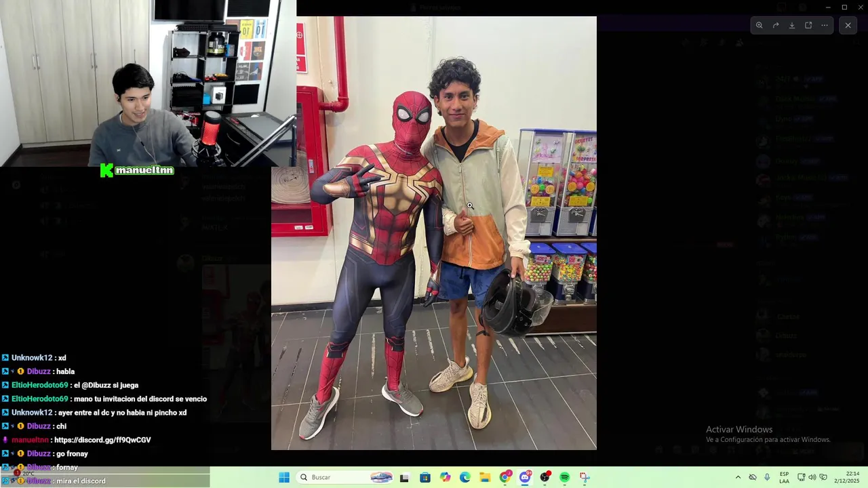Switch to OBS Studio on the taskbar
The image size is (868, 488).
pos(545,477)
